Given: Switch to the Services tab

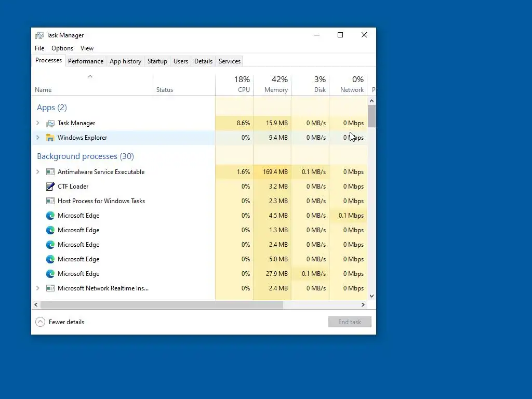Looking at the screenshot, I should pos(229,61).
